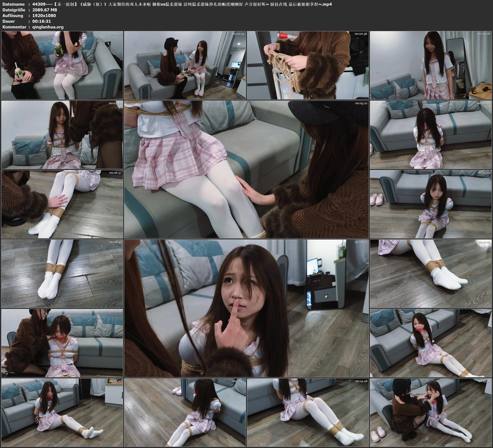Screen dimensions: 493x448
Task: Click the large frame at 00:09:33
Action: [246, 308]
